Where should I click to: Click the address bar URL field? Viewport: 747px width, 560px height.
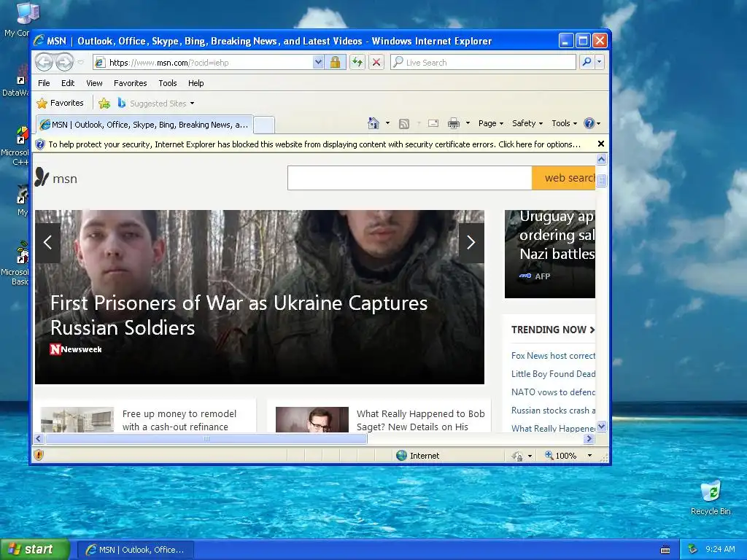204,63
